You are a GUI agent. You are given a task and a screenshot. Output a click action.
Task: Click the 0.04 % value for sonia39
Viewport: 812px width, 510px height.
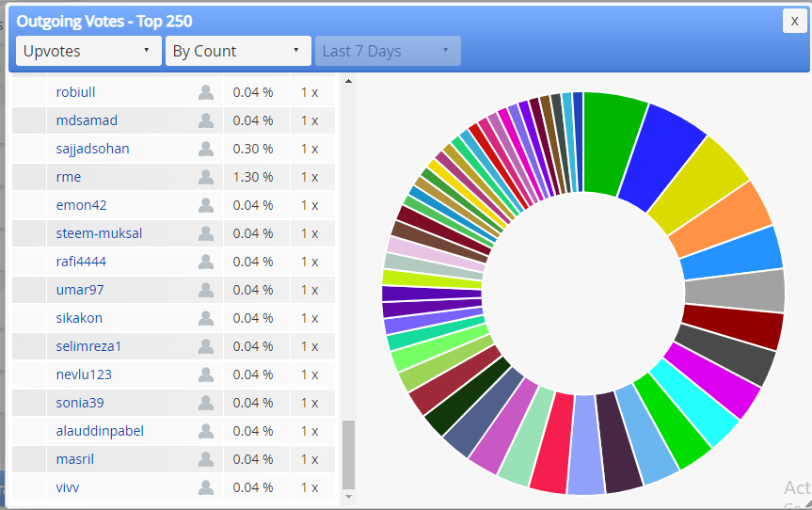[x=253, y=403]
